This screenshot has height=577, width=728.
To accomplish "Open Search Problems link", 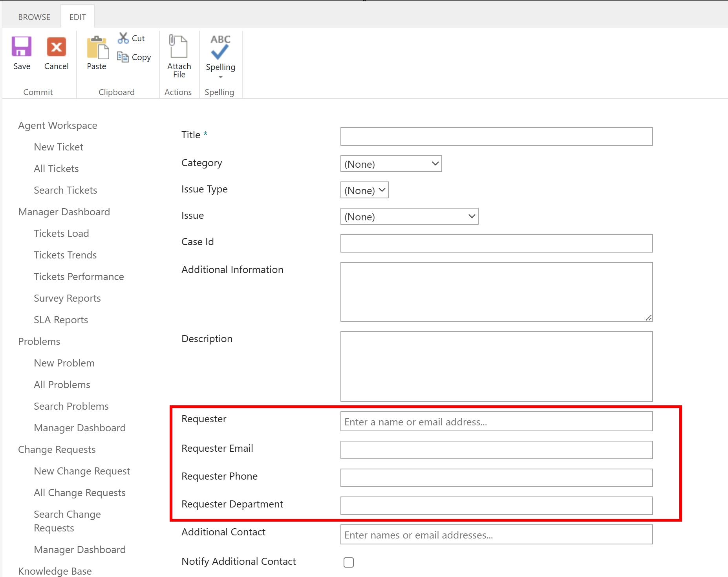I will [x=71, y=406].
